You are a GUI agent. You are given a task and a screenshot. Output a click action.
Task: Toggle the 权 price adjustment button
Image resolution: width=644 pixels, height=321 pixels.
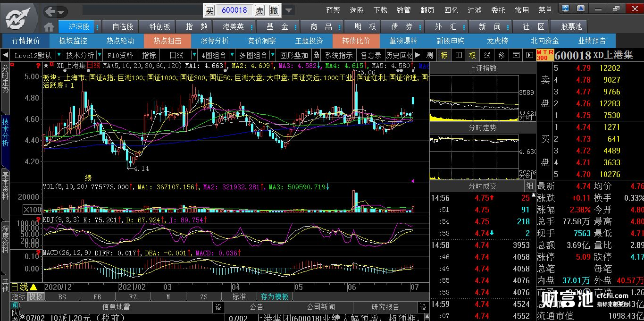click(x=473, y=55)
